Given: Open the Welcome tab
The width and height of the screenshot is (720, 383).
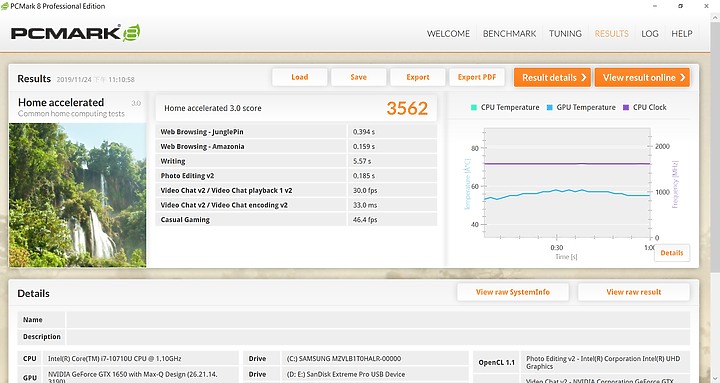Looking at the screenshot, I should 448,34.
